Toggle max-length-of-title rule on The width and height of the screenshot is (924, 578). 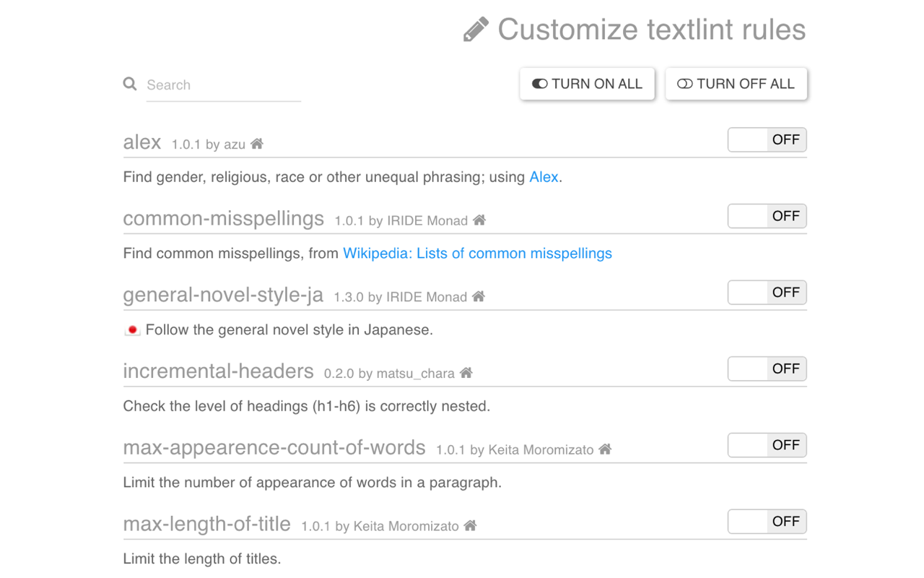coord(767,522)
